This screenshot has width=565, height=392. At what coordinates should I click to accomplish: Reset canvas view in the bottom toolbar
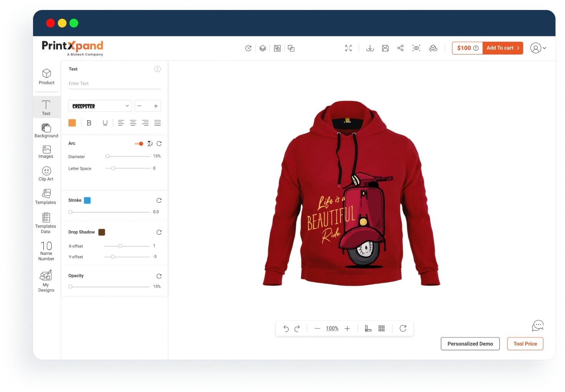coord(403,328)
